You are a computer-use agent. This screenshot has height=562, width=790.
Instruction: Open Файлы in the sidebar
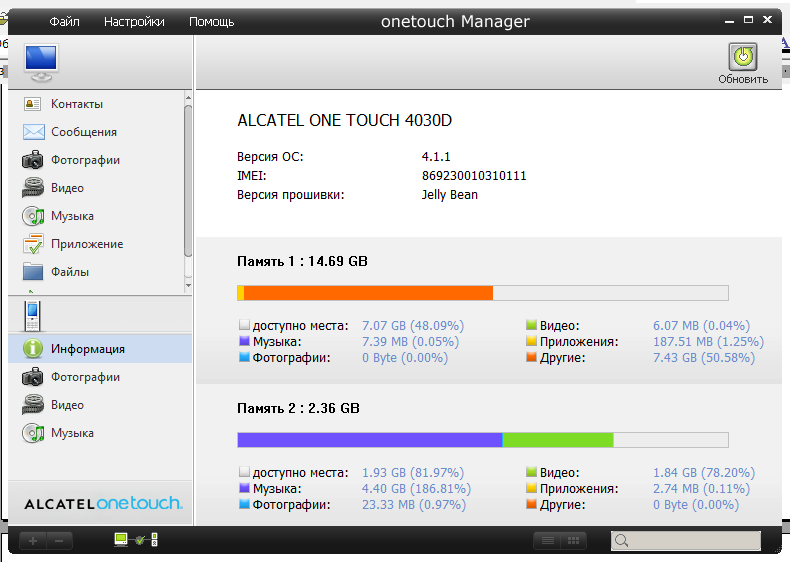pyautogui.click(x=70, y=272)
